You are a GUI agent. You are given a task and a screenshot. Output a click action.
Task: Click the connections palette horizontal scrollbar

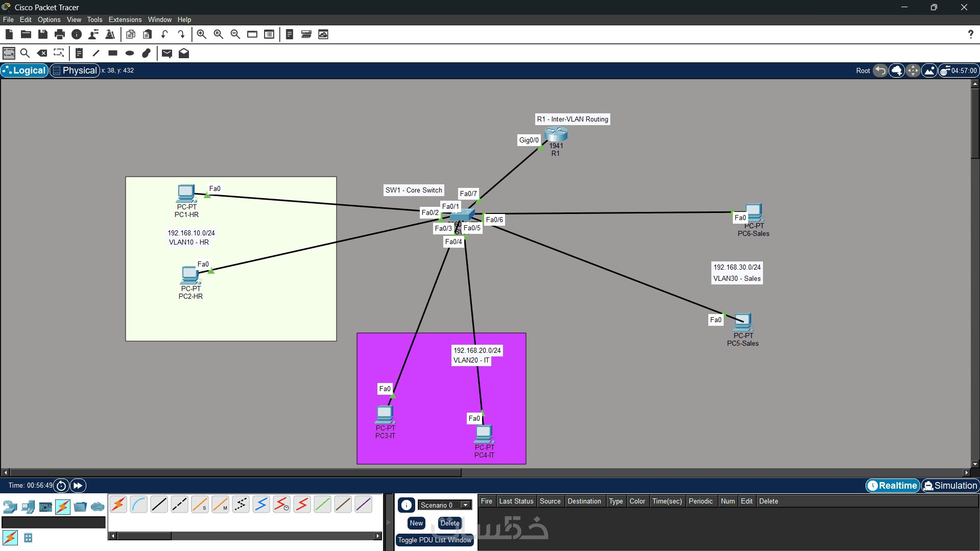coord(245,536)
